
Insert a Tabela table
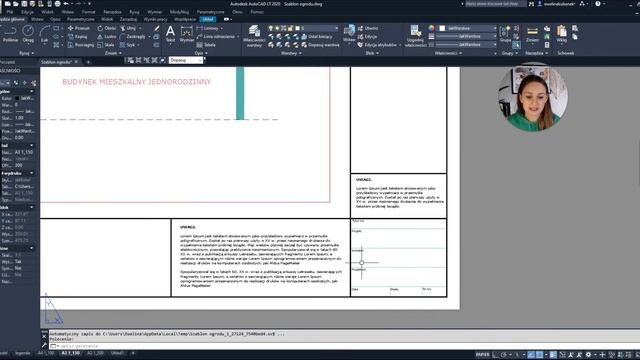coord(206,45)
